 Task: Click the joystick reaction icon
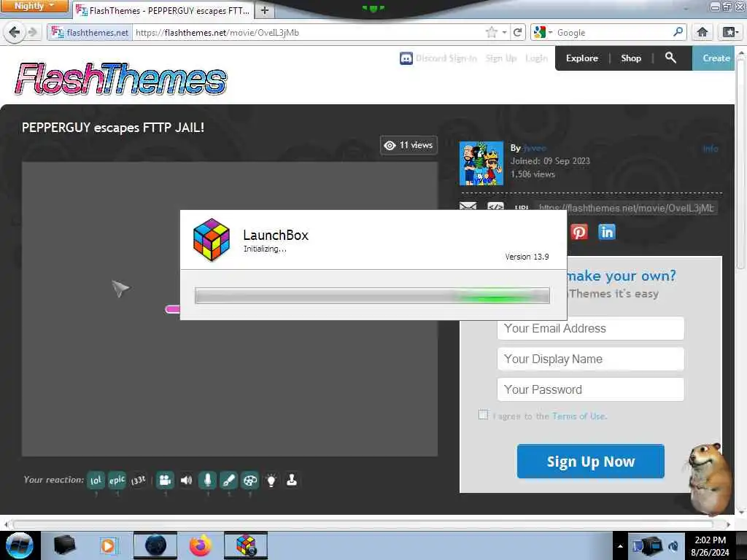[292, 480]
